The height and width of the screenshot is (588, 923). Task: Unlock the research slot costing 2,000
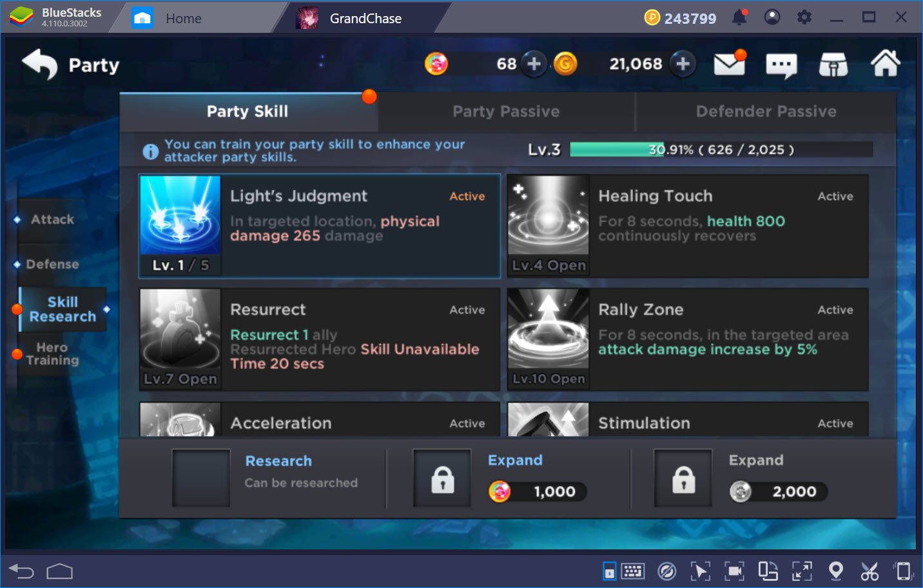coord(683,478)
